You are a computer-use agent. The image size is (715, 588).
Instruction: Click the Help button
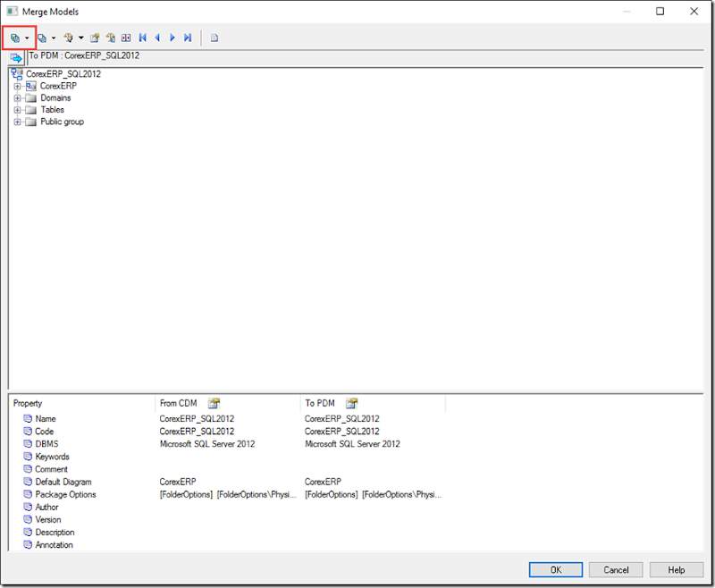coord(677,570)
